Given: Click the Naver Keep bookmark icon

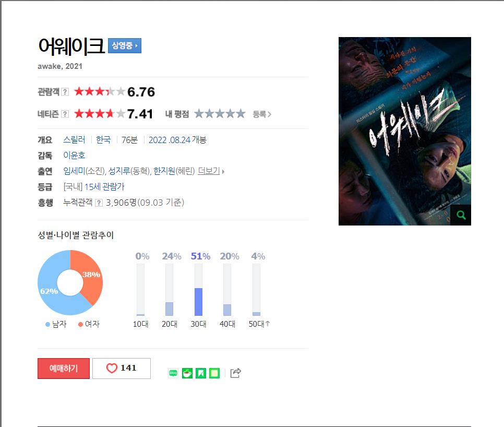Looking at the screenshot, I should point(201,373).
